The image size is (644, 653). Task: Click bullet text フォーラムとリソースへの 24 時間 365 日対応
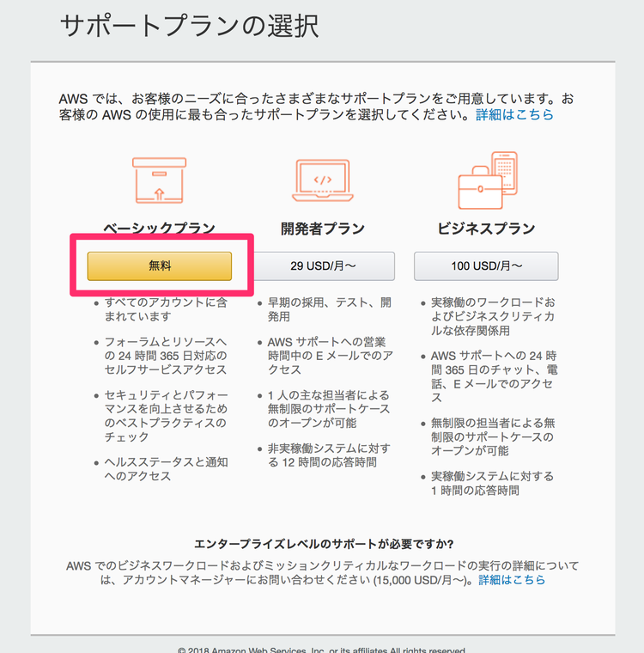point(166,356)
